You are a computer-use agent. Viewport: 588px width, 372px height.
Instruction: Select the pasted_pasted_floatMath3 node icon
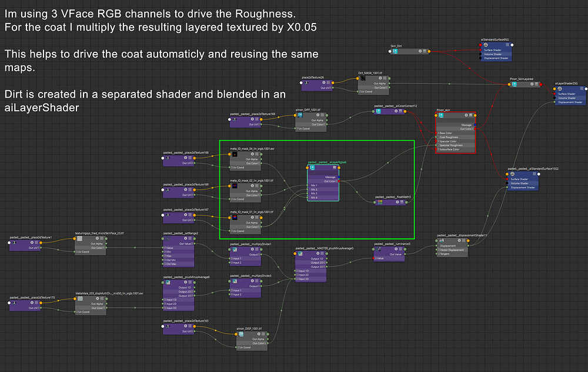pos(380,202)
